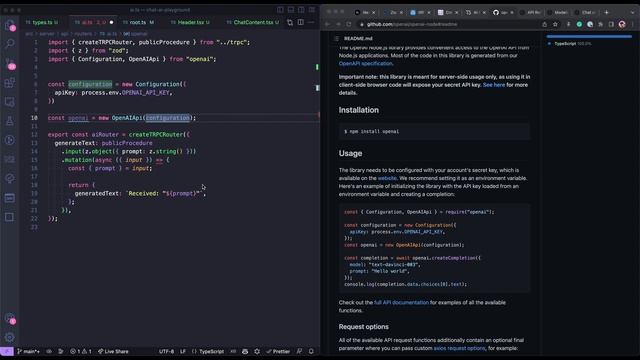This screenshot has height=360, width=640.
Task: Click OPENAI_API_KEY in editor line 7
Action: (x=146, y=93)
